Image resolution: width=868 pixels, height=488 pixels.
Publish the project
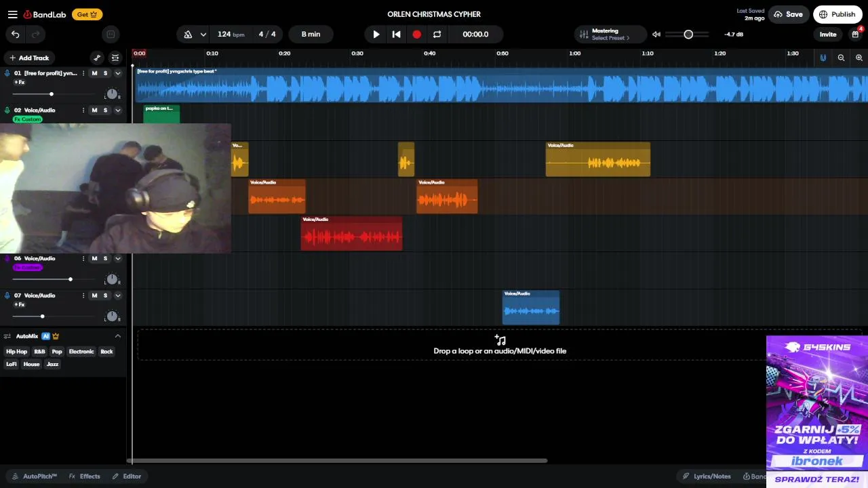click(837, 14)
